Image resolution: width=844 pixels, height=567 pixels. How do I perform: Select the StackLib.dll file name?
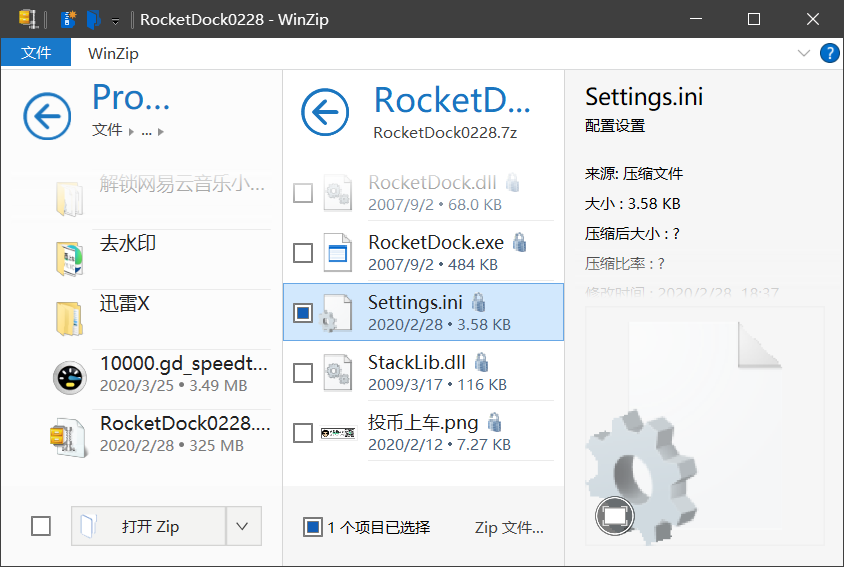(x=417, y=363)
